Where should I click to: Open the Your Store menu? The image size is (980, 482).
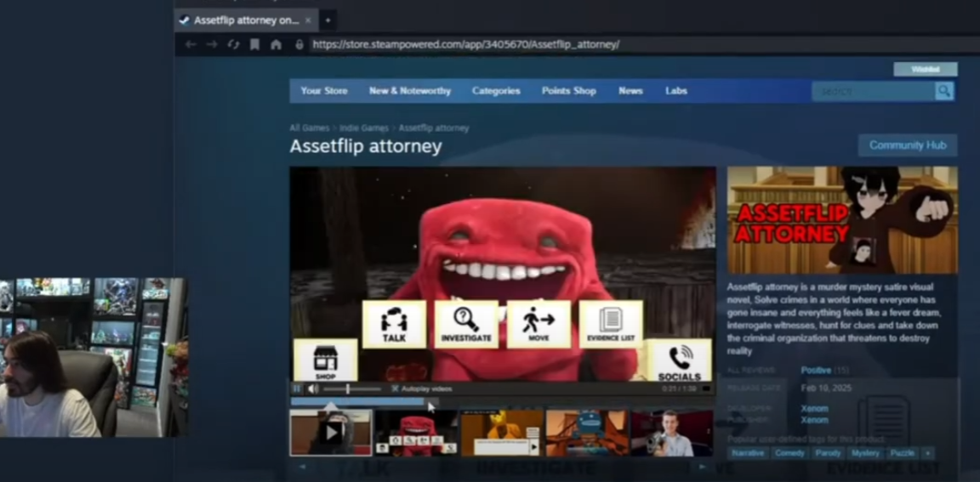click(x=324, y=90)
